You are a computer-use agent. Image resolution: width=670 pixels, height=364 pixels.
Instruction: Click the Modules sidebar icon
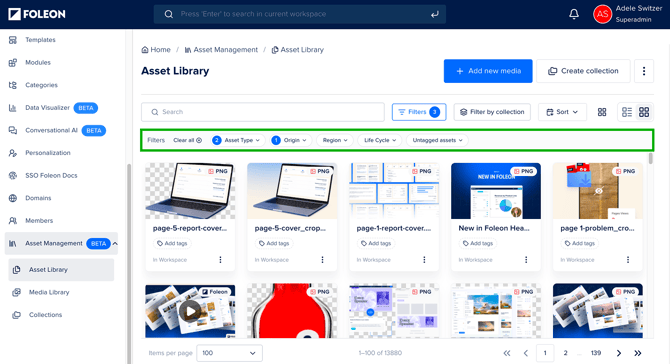(13, 62)
